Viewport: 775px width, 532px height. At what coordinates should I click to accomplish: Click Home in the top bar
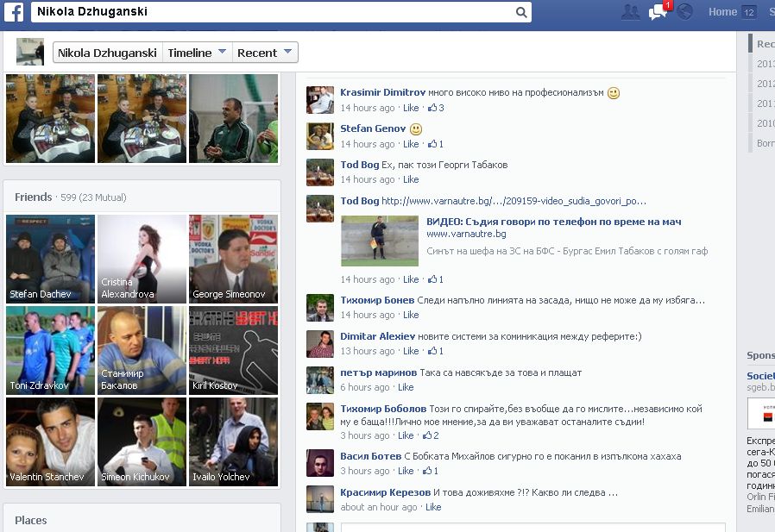722,12
